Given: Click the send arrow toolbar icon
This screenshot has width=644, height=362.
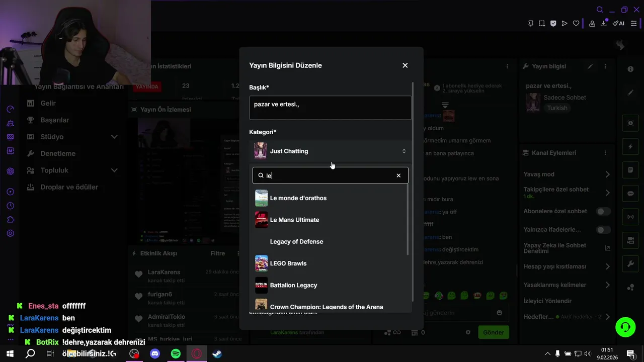Looking at the screenshot, I should (x=565, y=24).
